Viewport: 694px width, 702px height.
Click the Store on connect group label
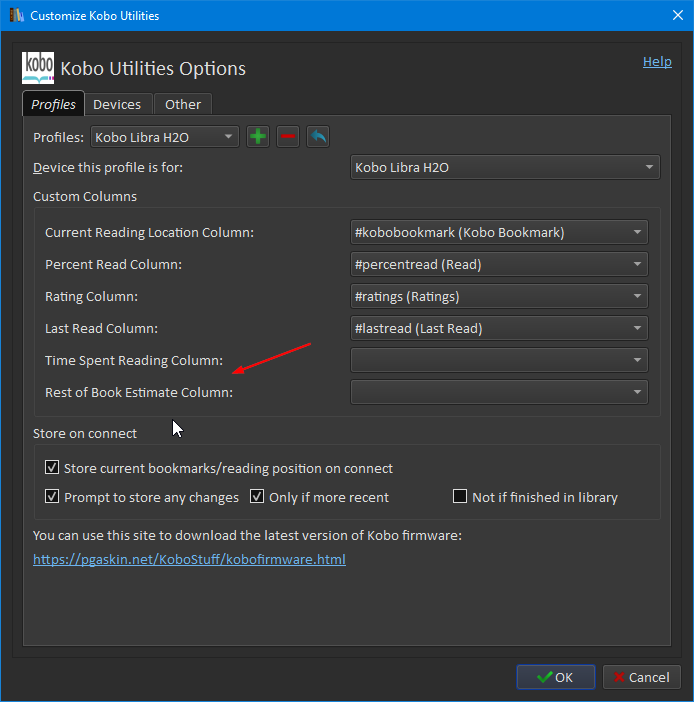[x=85, y=433]
